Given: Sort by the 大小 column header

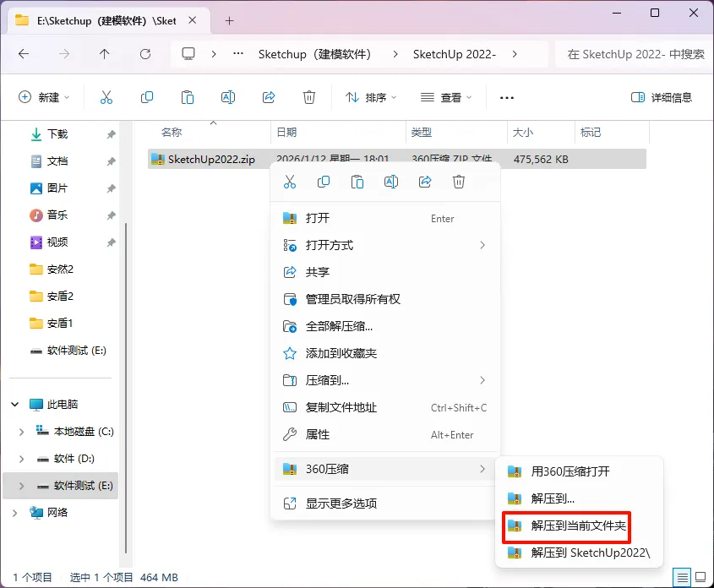Looking at the screenshot, I should 523,133.
